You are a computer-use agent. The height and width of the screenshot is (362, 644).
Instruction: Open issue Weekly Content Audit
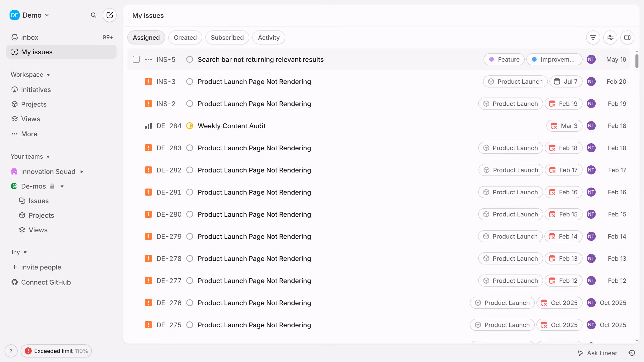pos(231,126)
